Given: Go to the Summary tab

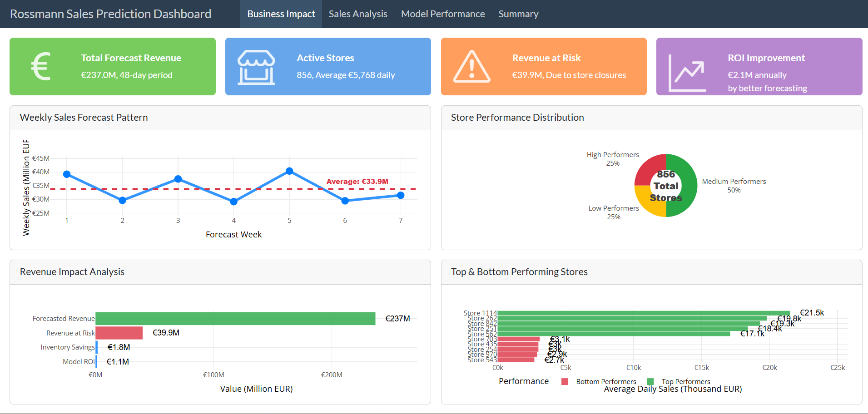Looking at the screenshot, I should pos(518,14).
